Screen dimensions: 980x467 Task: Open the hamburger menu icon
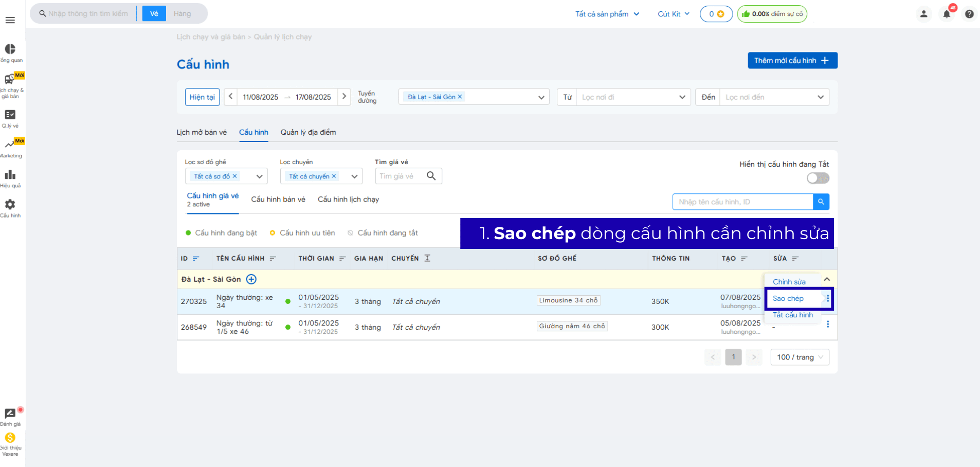pos(10,20)
